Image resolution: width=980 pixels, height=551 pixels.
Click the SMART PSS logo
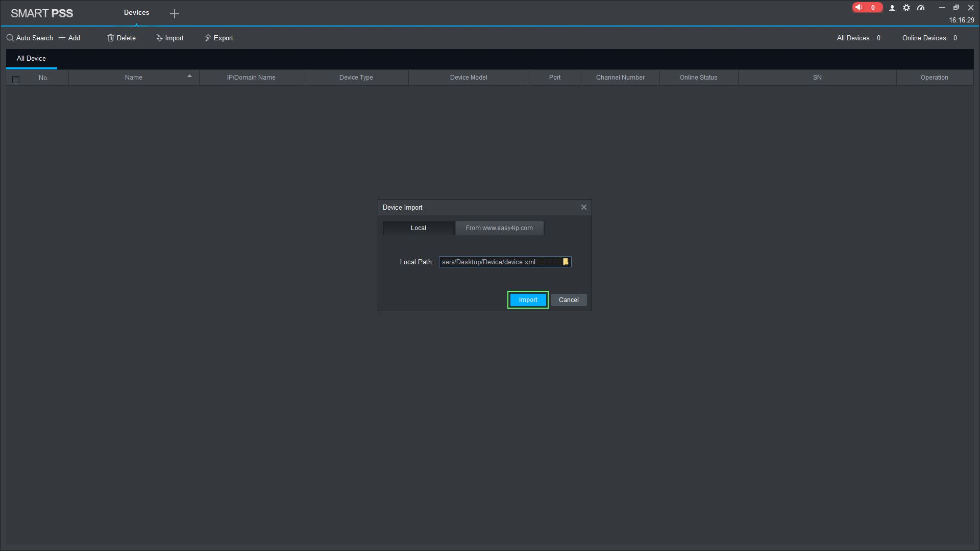[x=42, y=13]
